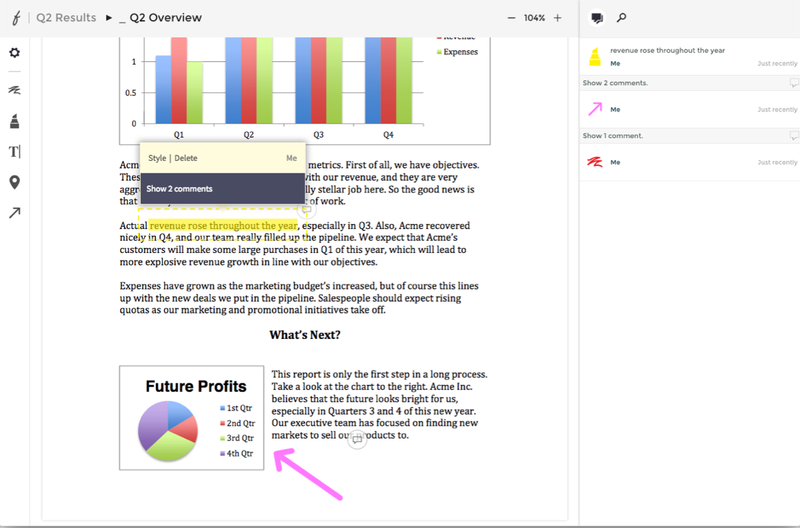Click Style in the highlight popup
800x528 pixels.
point(157,158)
